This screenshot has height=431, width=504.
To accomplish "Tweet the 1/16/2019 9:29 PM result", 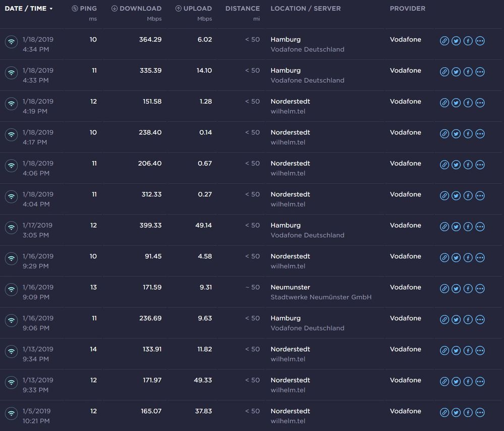I will (456, 257).
